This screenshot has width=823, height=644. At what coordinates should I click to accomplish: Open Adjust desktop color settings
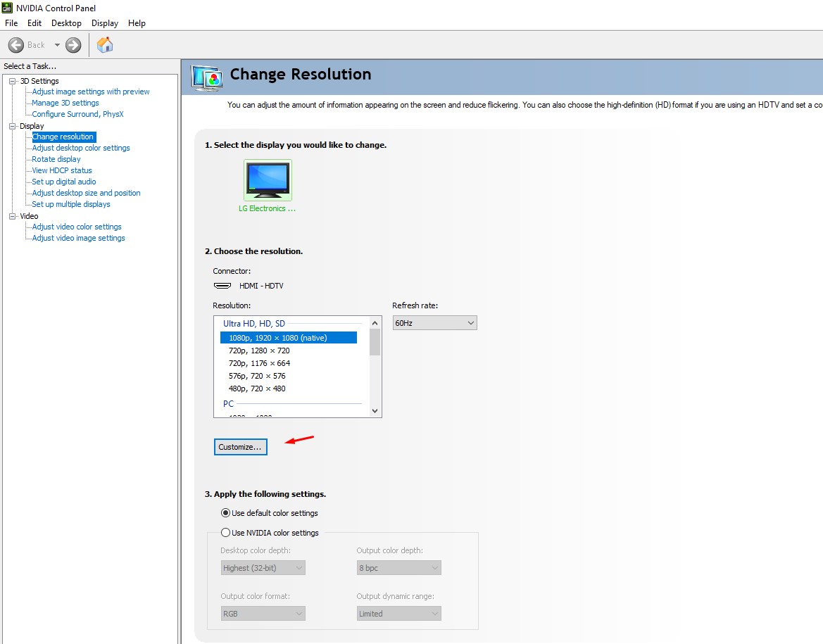(81, 148)
